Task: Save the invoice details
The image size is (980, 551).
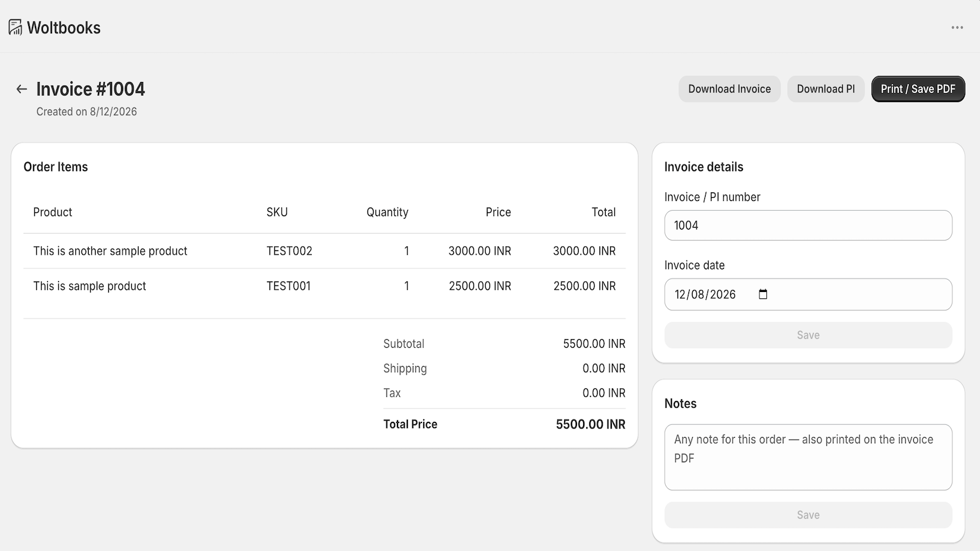Action: point(808,335)
